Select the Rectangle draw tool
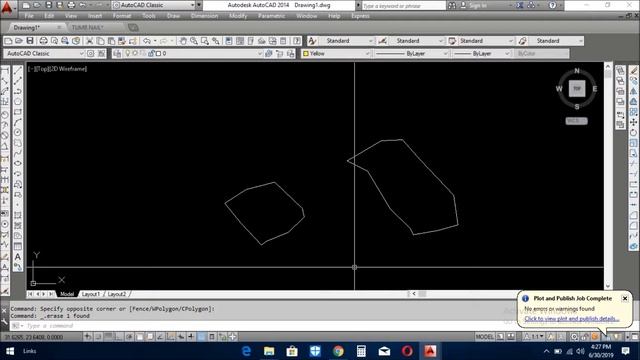 tap(18, 112)
